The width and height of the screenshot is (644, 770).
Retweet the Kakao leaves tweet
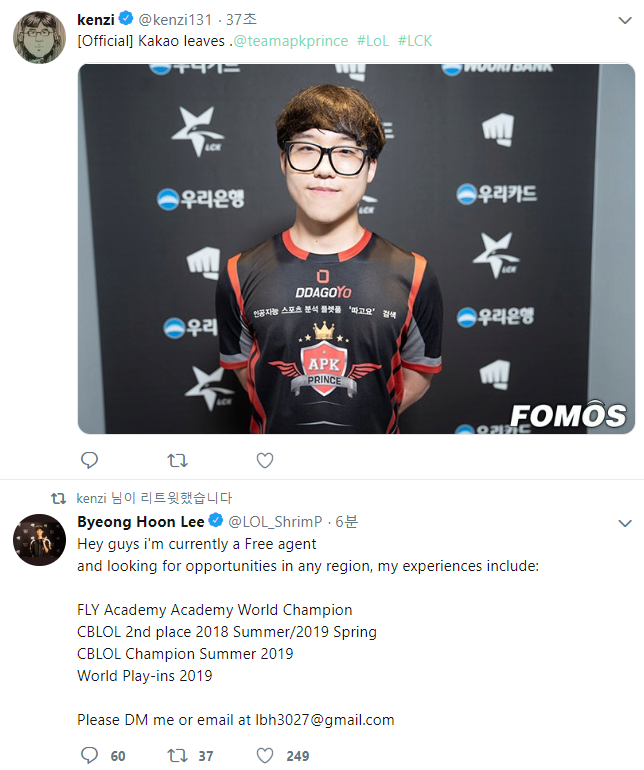pos(177,460)
